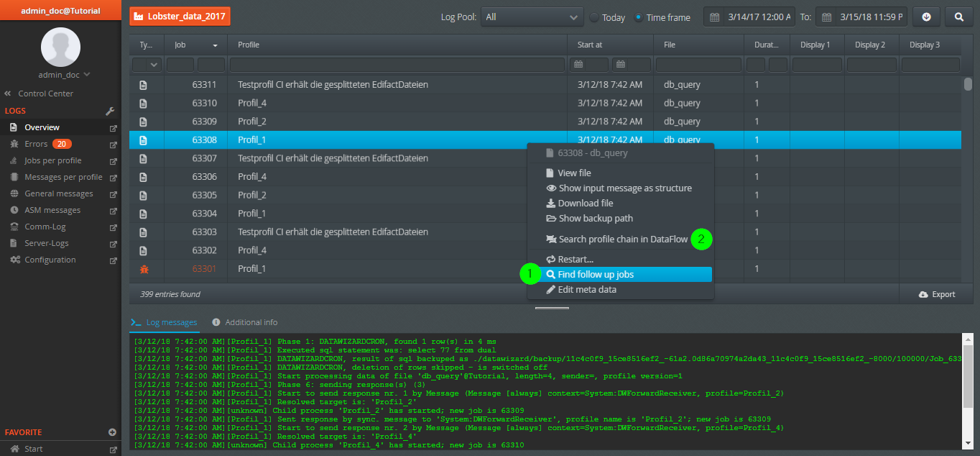Open Errors in the sidebar
Screen dimensions: 980x456
(x=36, y=144)
